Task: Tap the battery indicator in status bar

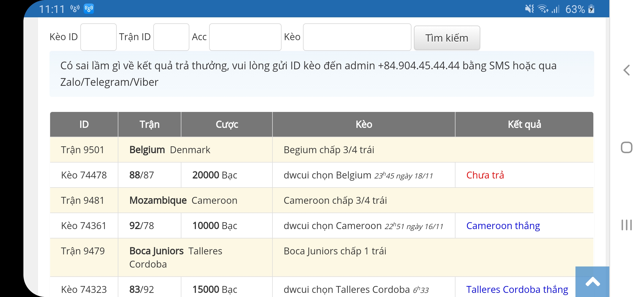Action: 591,9
